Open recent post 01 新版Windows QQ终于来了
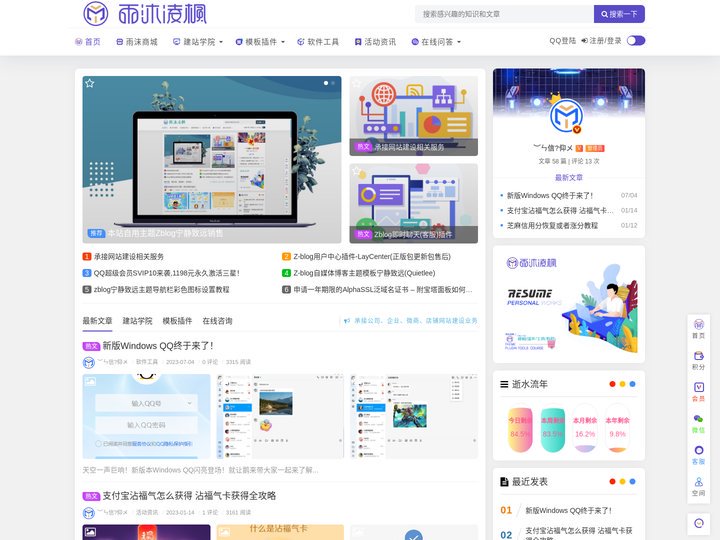The width and height of the screenshot is (720, 540). tap(568, 511)
